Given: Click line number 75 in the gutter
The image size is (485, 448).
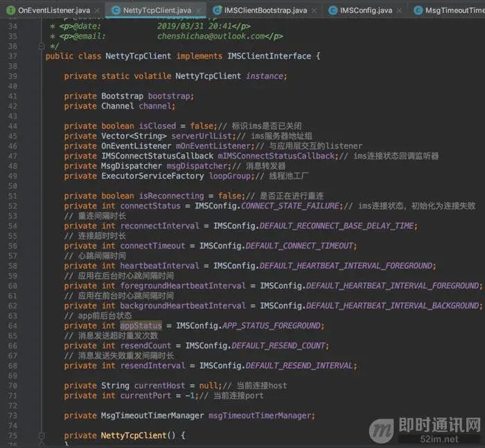Looking at the screenshot, I should (x=12, y=436).
